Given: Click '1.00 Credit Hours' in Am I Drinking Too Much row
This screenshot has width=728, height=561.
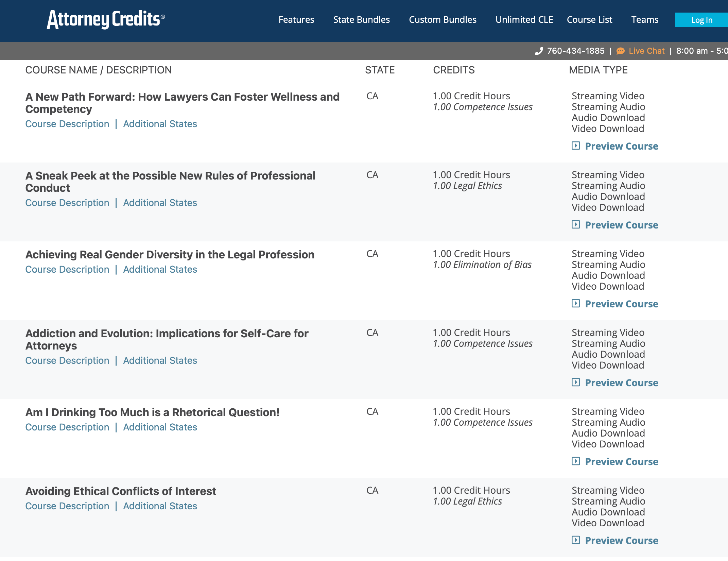Looking at the screenshot, I should click(x=471, y=412).
